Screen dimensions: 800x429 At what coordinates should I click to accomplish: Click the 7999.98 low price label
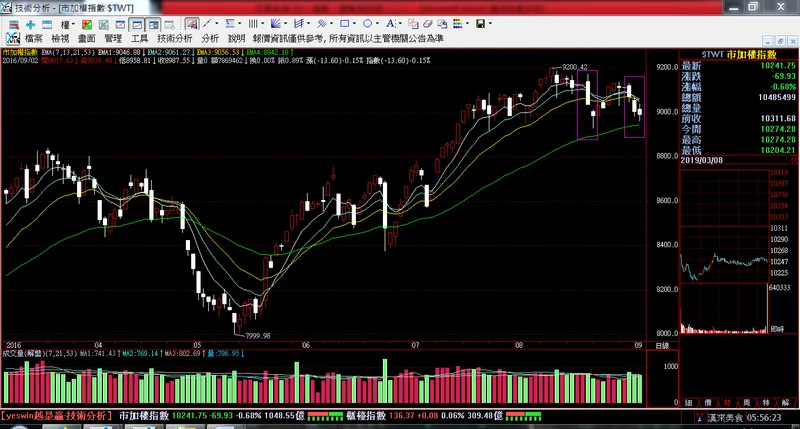click(x=258, y=336)
